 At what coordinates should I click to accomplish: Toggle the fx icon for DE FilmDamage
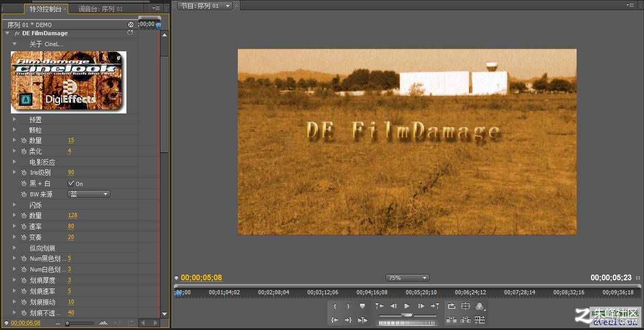click(x=17, y=33)
